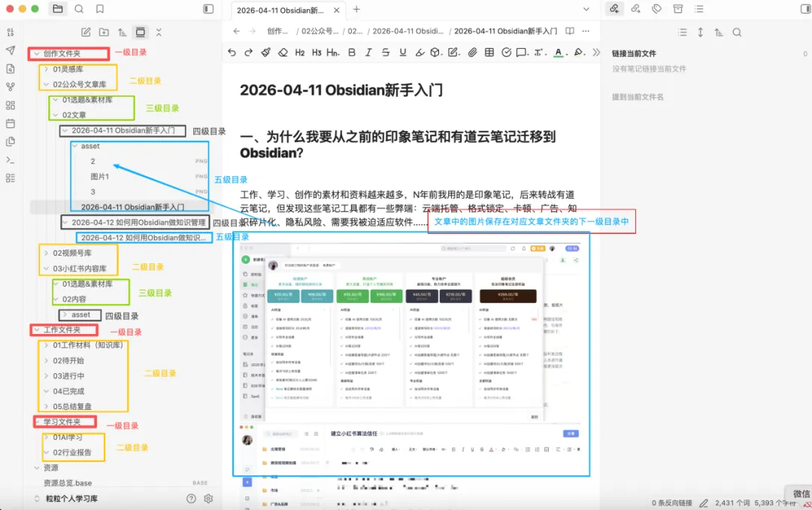Create a new note from file explorer

point(86,32)
